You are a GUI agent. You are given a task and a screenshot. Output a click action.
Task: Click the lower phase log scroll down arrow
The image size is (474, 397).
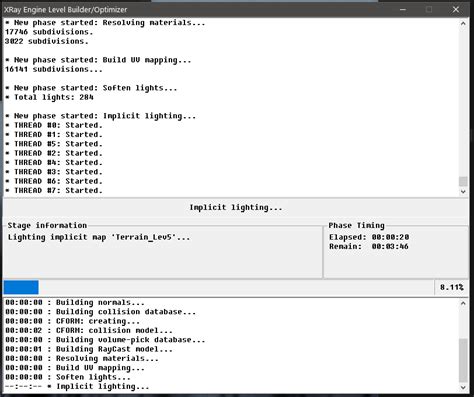point(463,387)
